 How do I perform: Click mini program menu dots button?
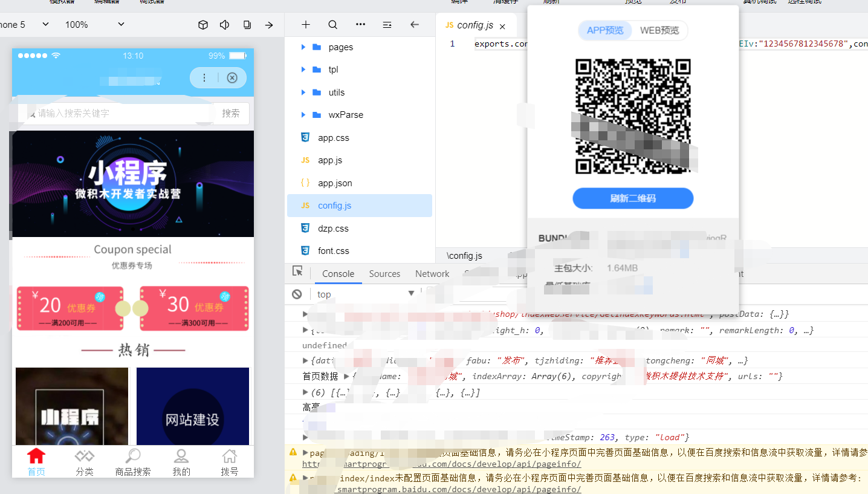[x=204, y=78]
